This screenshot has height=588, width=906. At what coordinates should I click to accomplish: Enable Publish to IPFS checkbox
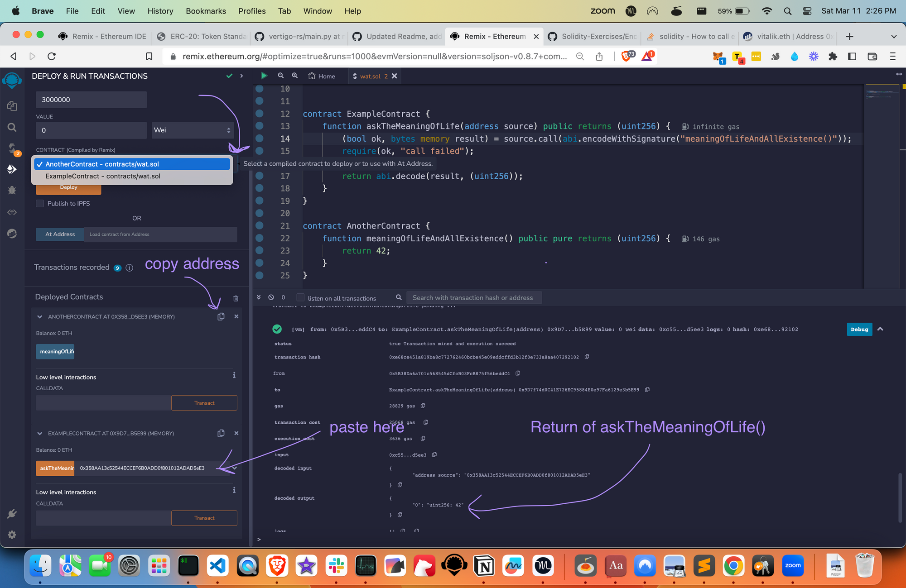point(40,204)
